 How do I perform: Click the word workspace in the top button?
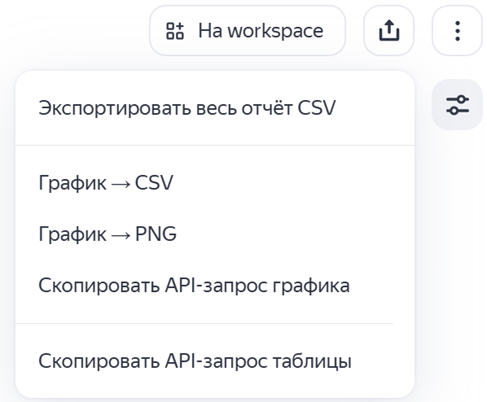(276, 31)
